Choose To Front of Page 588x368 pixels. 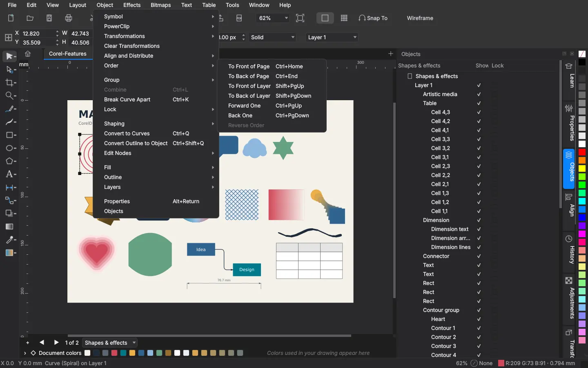[x=272, y=66]
